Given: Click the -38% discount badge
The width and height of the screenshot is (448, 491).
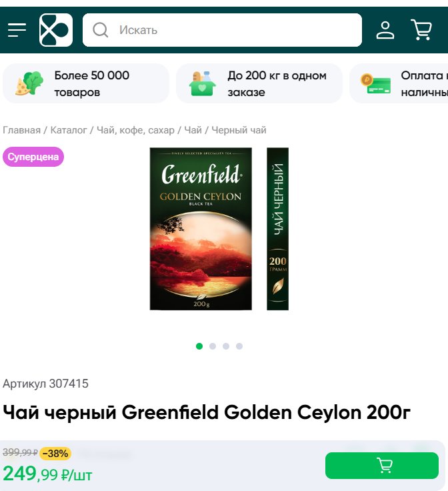Looking at the screenshot, I should [x=55, y=454].
